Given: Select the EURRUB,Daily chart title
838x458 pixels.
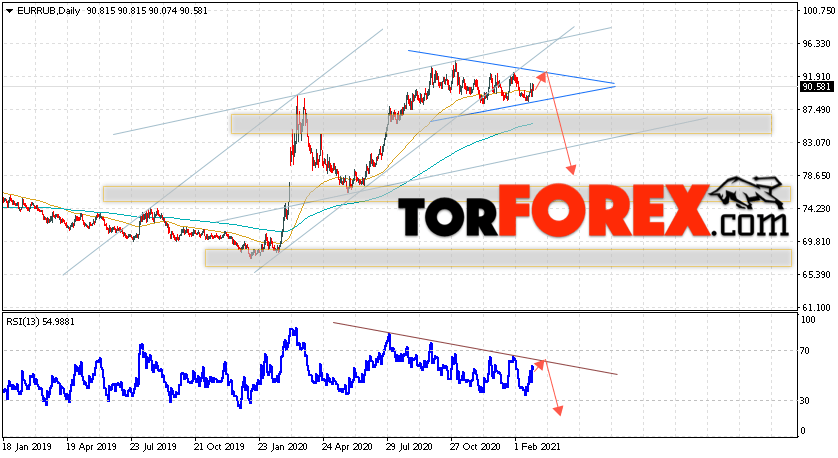Looking at the screenshot, I should pos(48,11).
